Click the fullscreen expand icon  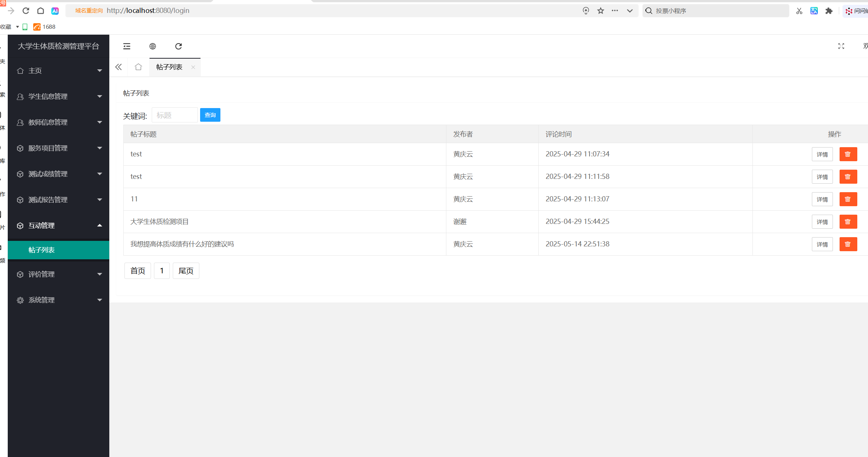[x=841, y=46]
